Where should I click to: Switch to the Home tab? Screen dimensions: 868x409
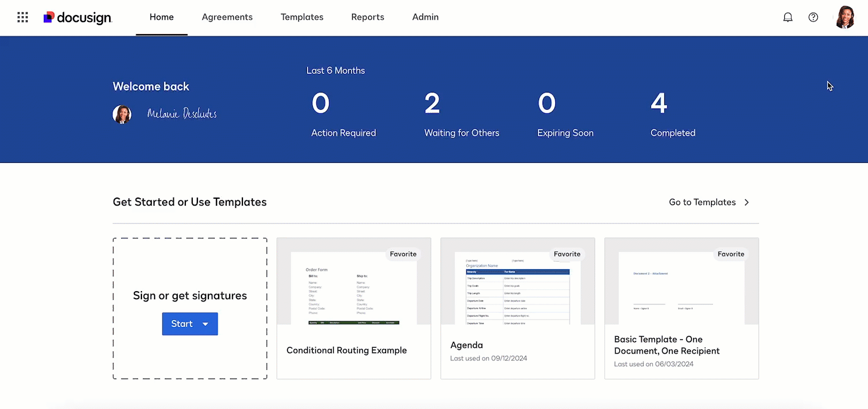coord(162,17)
